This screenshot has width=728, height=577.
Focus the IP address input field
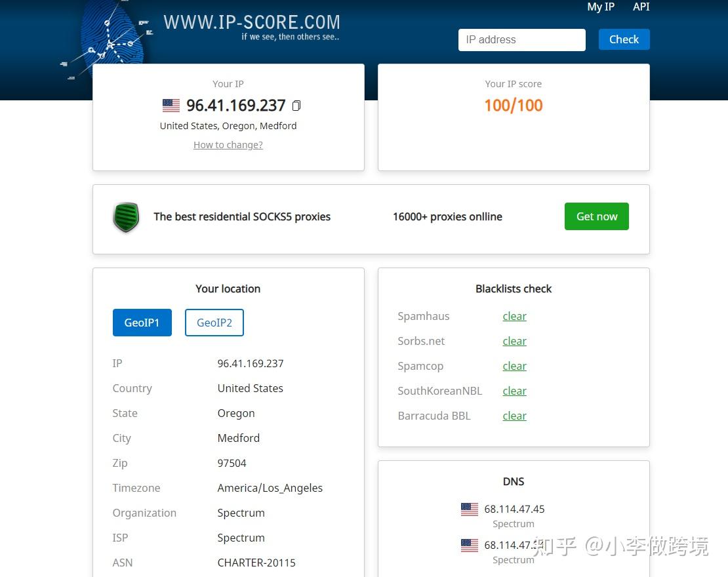click(522, 40)
